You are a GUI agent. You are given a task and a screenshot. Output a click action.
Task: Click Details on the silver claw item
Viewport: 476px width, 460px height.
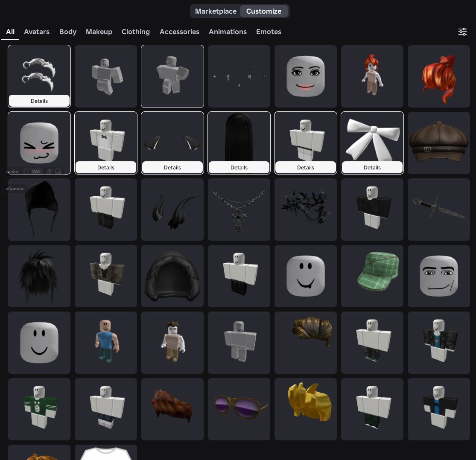[x=39, y=101]
